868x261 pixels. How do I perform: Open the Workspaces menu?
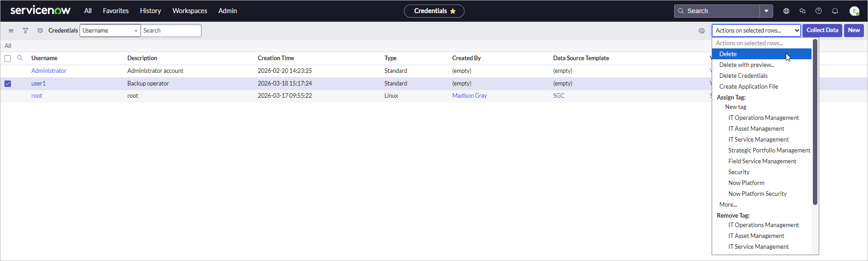coord(190,11)
